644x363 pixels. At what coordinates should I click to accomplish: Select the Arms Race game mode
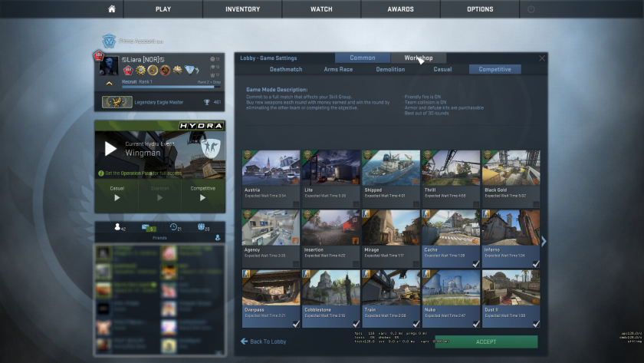338,70
